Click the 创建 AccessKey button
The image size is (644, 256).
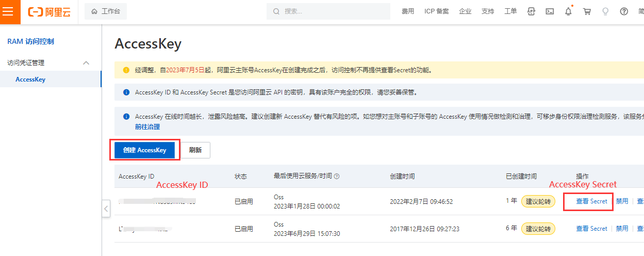point(145,150)
